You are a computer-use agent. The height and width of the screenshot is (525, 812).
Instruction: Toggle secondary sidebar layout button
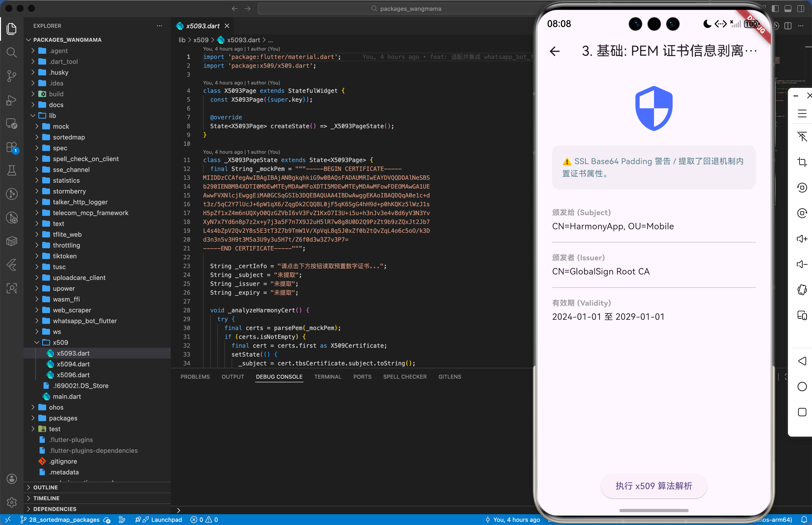(x=801, y=9)
